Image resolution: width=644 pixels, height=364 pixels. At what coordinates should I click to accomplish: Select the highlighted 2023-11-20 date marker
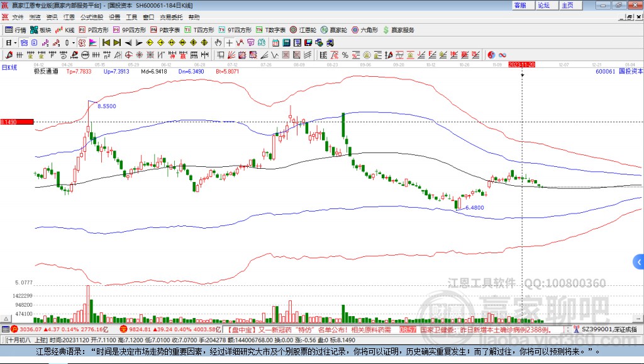pos(521,65)
